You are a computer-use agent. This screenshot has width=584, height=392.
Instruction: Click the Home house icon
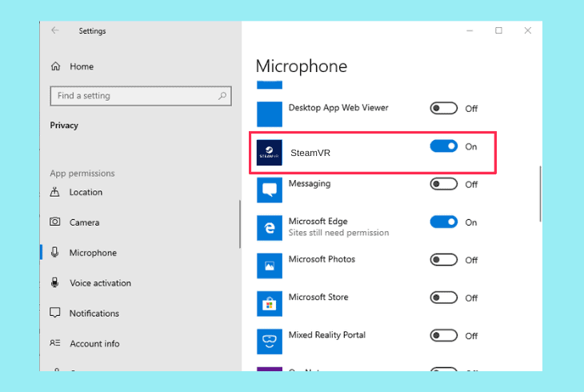[55, 66]
